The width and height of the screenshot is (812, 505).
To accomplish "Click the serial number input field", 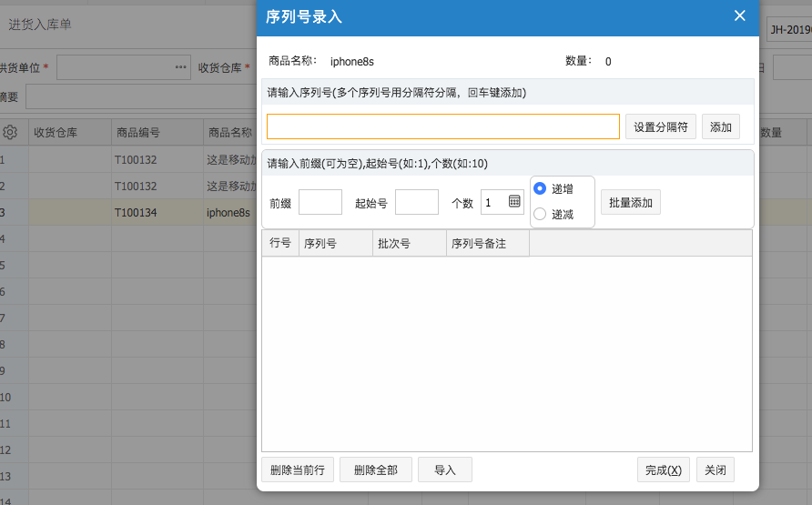I will pos(443,126).
